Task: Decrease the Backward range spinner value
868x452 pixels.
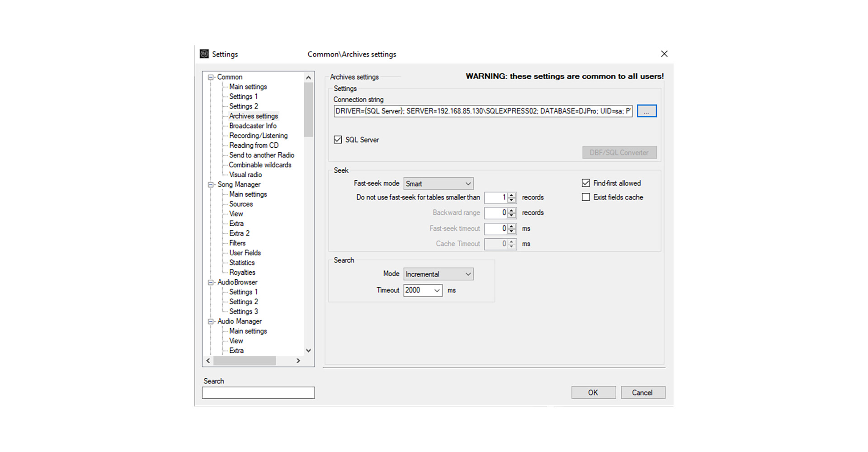Action: tap(512, 215)
